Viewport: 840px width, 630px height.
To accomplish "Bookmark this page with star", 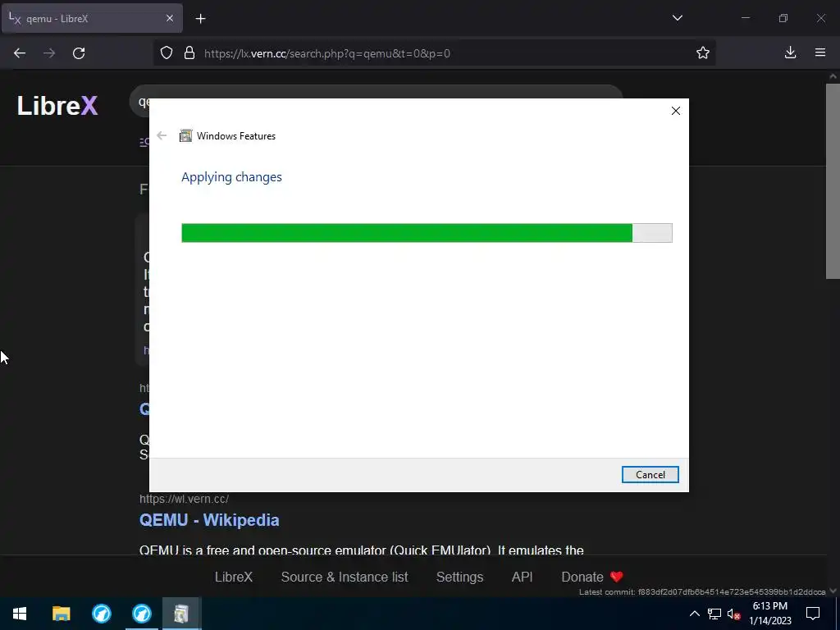I will point(703,53).
